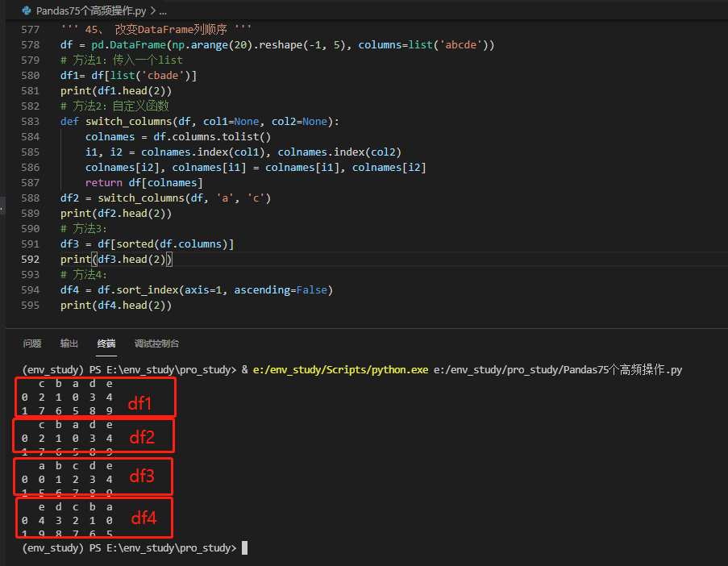Click 'print(df3.head(2))' on line 592
Screen dimensions: 728x566
116,259
